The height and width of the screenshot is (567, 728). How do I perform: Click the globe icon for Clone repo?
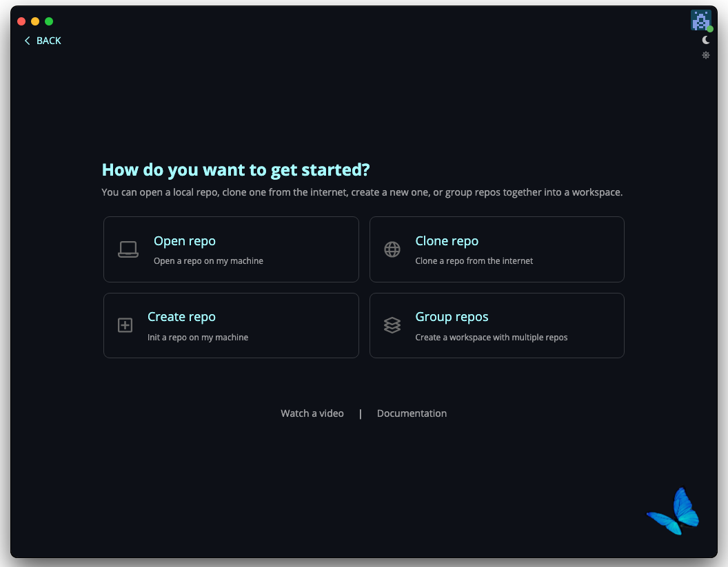[x=392, y=249]
